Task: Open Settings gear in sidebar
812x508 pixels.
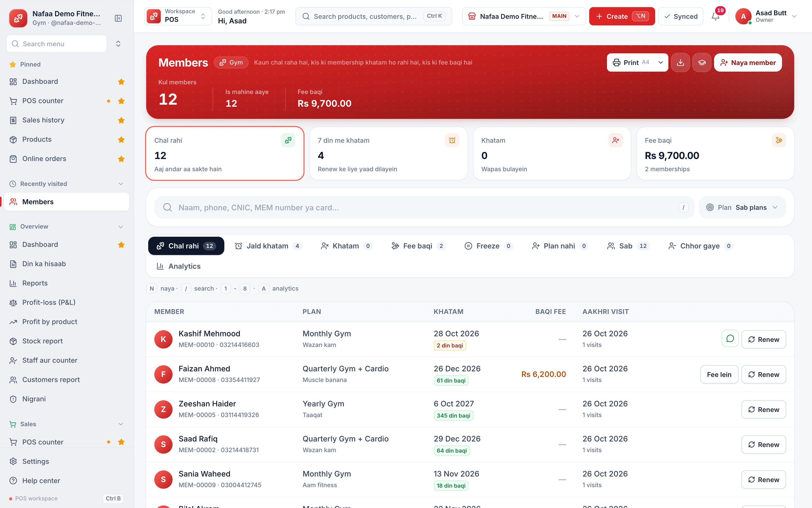Action: [67, 461]
